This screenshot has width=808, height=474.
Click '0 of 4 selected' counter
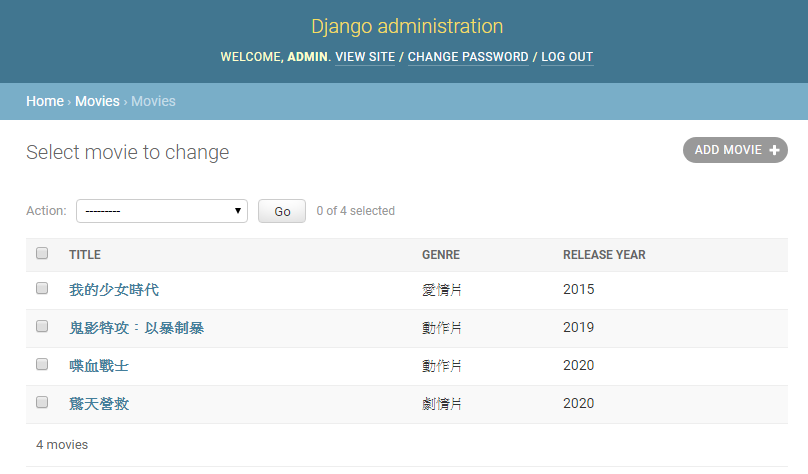coord(356,211)
